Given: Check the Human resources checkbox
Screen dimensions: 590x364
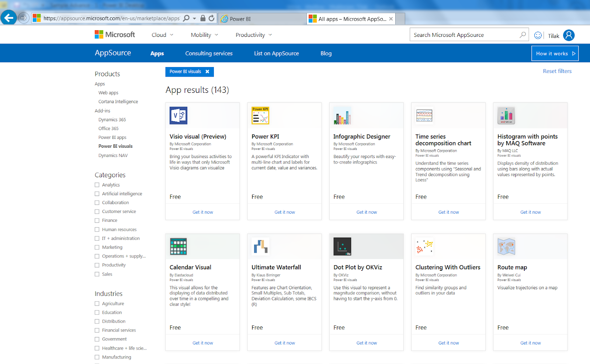Looking at the screenshot, I should tap(97, 230).
